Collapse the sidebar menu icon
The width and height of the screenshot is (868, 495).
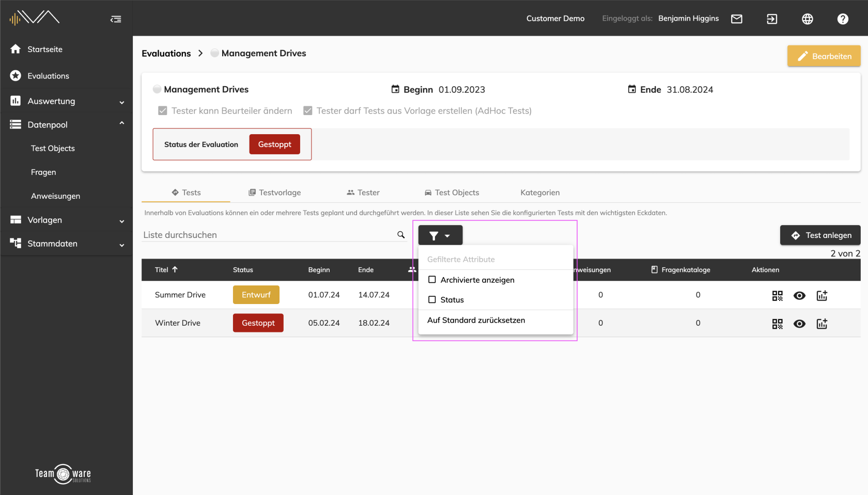coord(116,19)
